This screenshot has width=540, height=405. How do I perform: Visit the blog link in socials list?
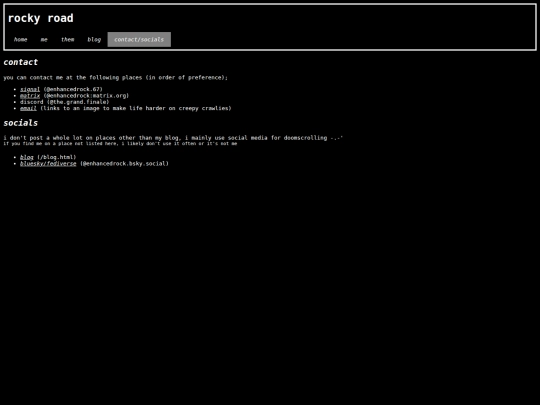[x=27, y=157]
